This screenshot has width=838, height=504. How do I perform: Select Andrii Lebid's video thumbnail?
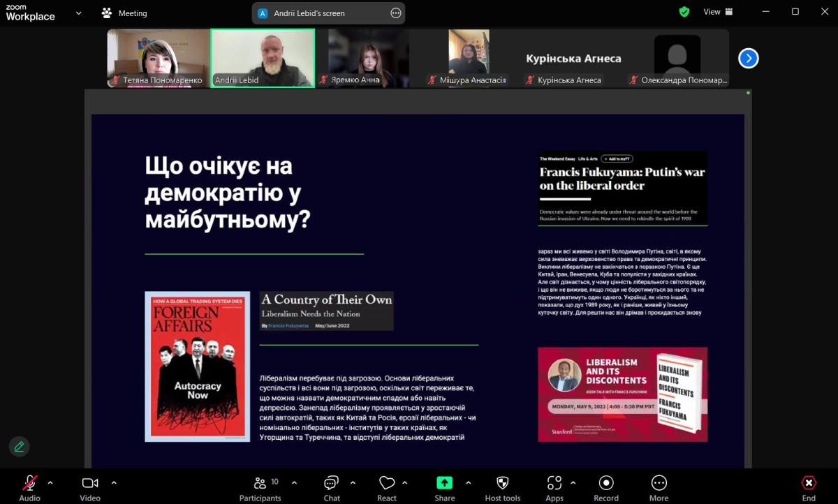263,57
